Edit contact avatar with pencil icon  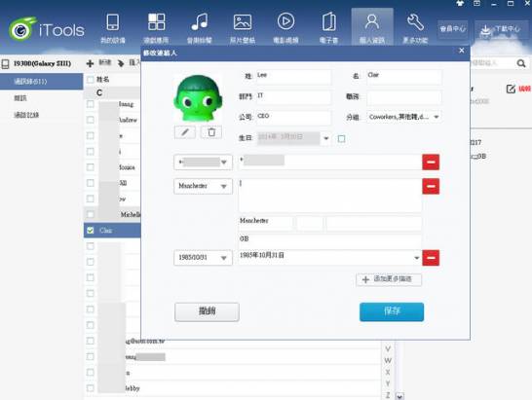pyautogui.click(x=185, y=132)
